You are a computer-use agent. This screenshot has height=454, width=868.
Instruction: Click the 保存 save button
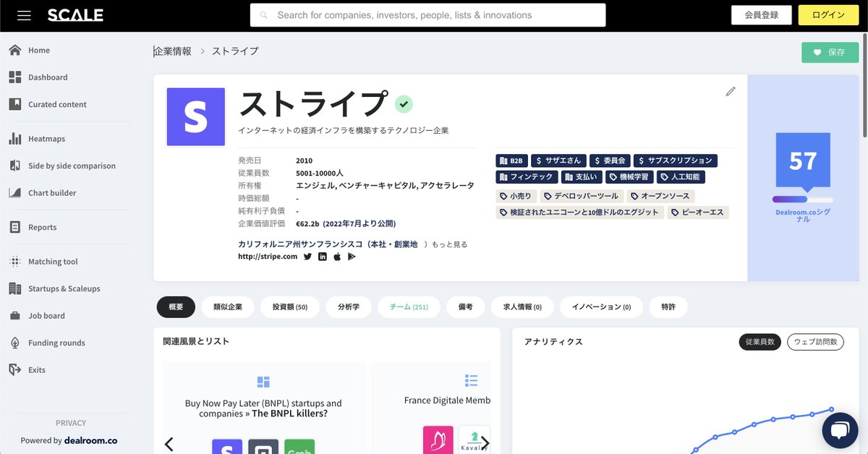click(x=830, y=52)
